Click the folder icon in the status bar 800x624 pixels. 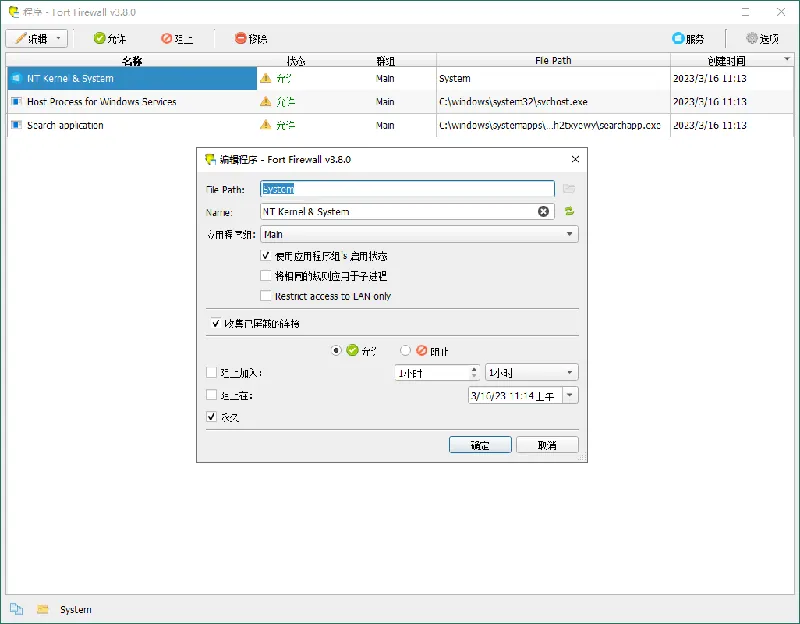pyautogui.click(x=43, y=609)
